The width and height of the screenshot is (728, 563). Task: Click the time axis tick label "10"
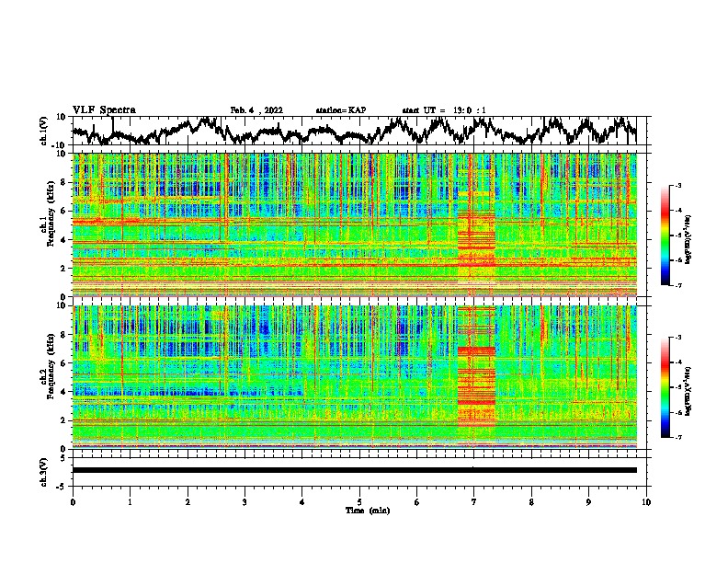click(x=646, y=502)
